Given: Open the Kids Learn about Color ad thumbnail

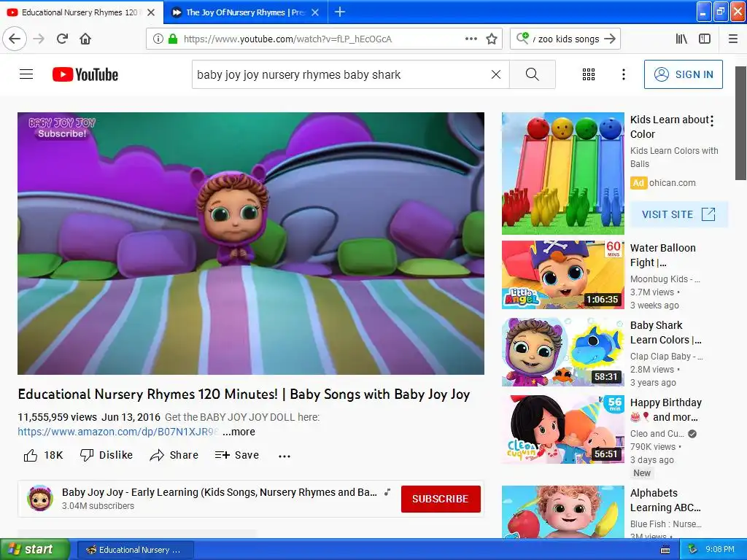Looking at the screenshot, I should (562, 174).
